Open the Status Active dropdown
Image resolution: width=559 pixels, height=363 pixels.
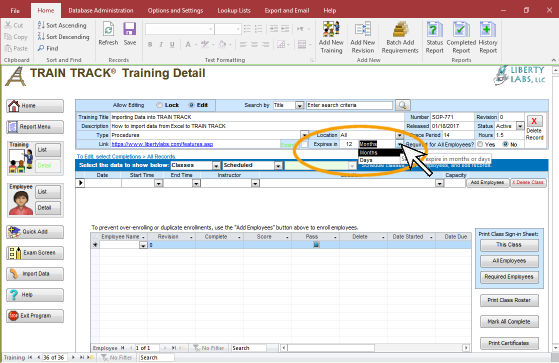(520, 126)
